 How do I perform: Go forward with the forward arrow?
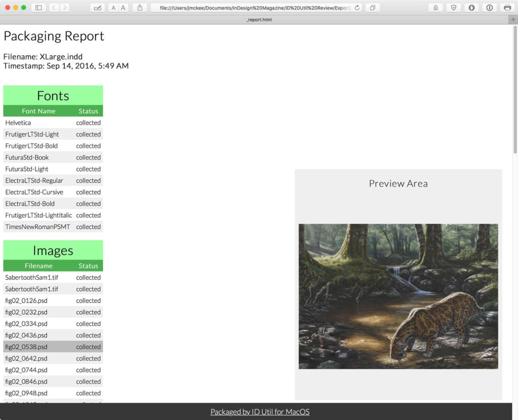coord(65,8)
